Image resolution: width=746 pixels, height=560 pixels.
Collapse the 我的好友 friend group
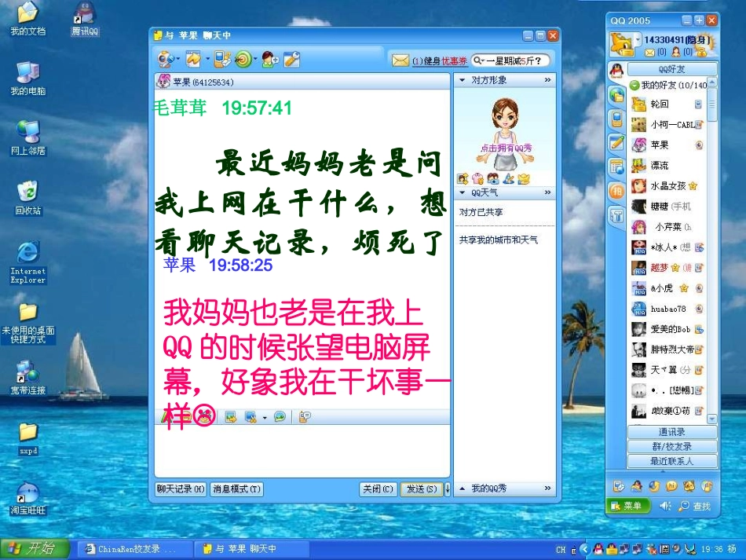point(634,85)
